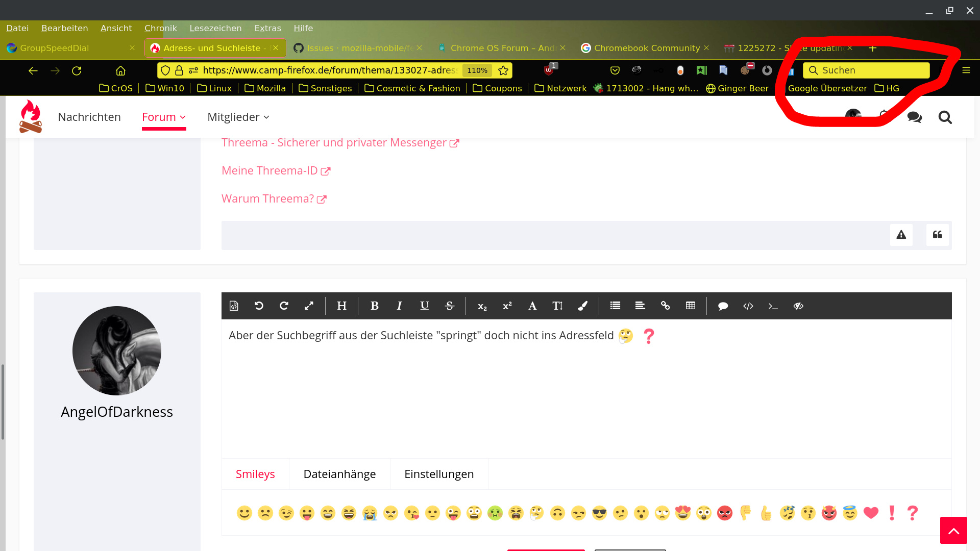980x551 pixels.
Task: Click the insert link icon
Action: 665,306
